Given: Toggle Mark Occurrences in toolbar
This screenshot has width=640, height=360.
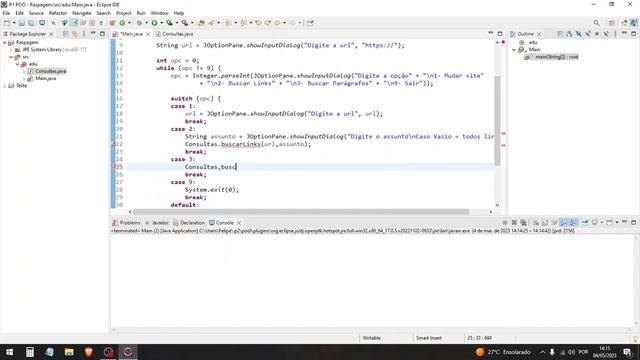Looking at the screenshot, I should tap(74, 23).
